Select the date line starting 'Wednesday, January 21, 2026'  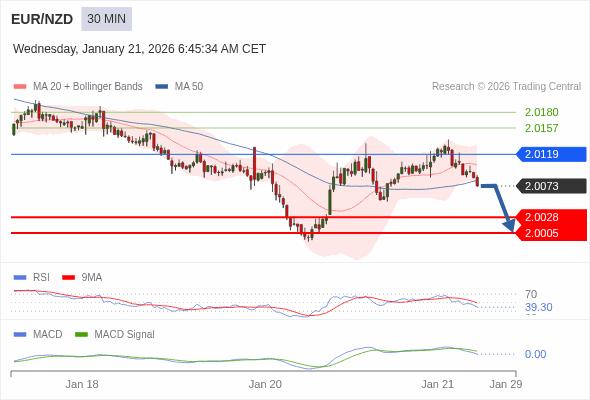point(139,49)
